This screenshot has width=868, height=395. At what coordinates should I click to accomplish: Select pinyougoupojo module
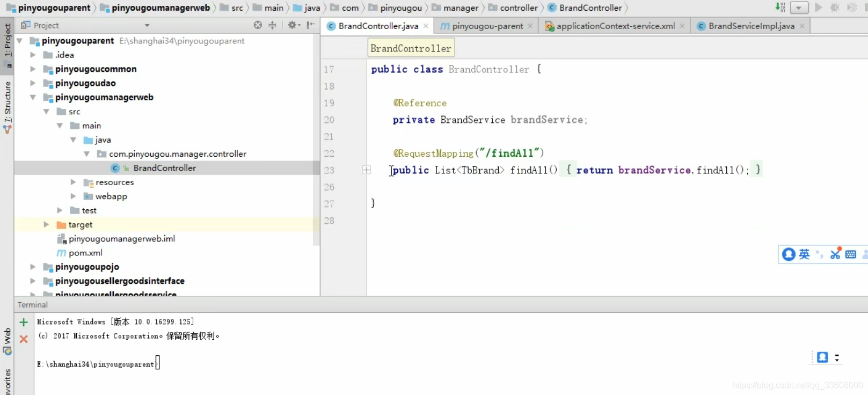coord(87,267)
